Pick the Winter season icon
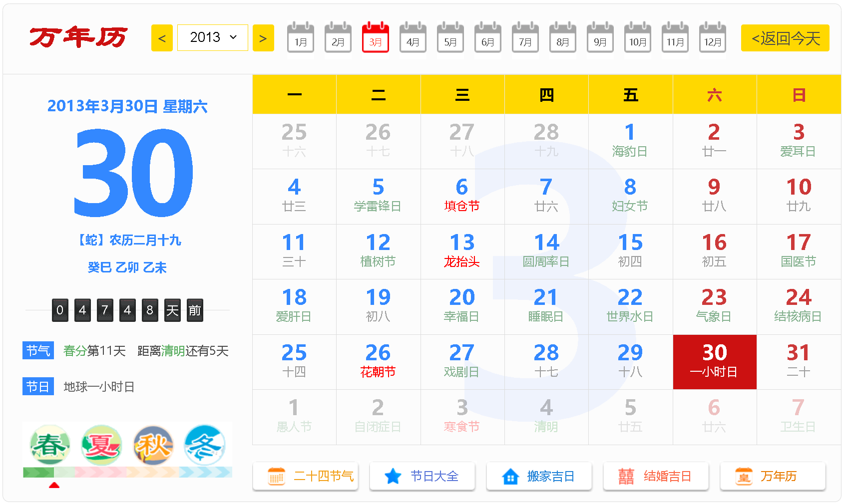844x504 pixels. click(x=205, y=445)
